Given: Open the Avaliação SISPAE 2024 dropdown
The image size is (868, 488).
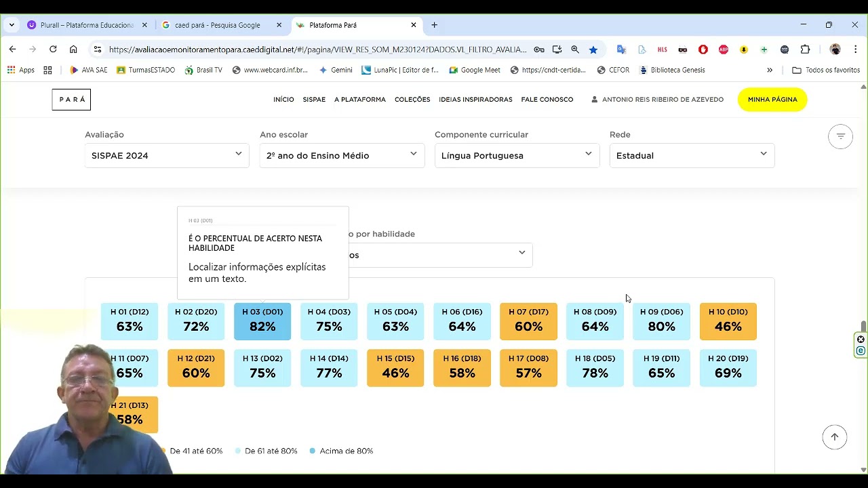Looking at the screenshot, I should [x=167, y=155].
